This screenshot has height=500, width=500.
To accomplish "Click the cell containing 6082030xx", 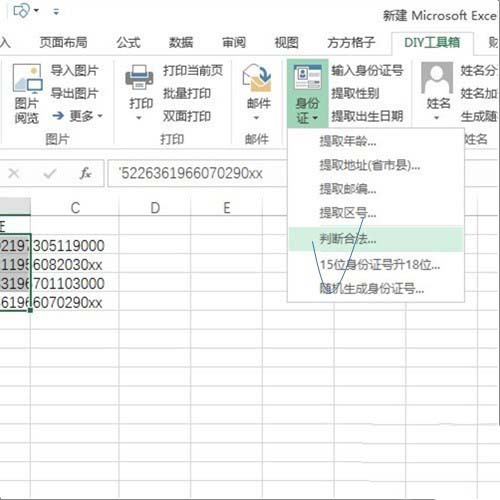I will (75, 265).
